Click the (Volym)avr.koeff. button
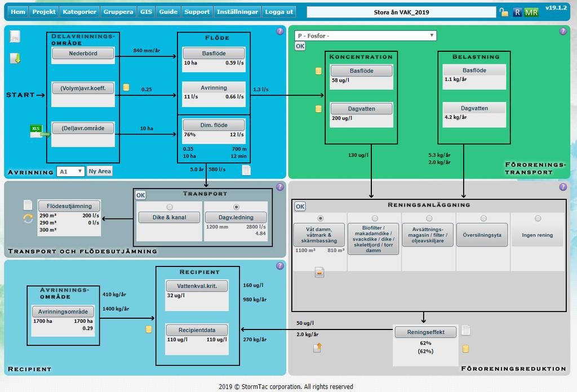 click(83, 88)
